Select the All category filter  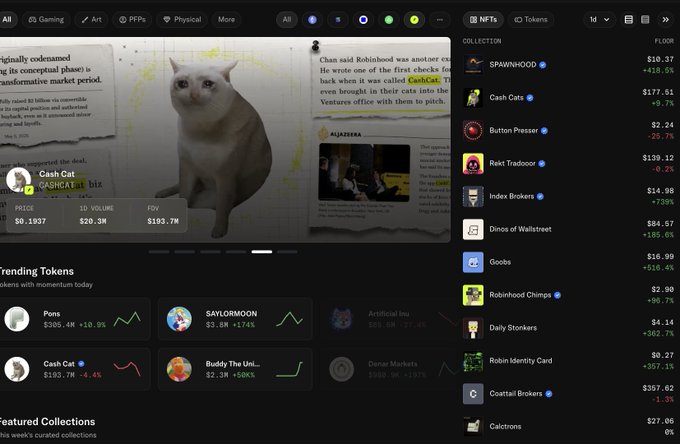[x=7, y=20]
